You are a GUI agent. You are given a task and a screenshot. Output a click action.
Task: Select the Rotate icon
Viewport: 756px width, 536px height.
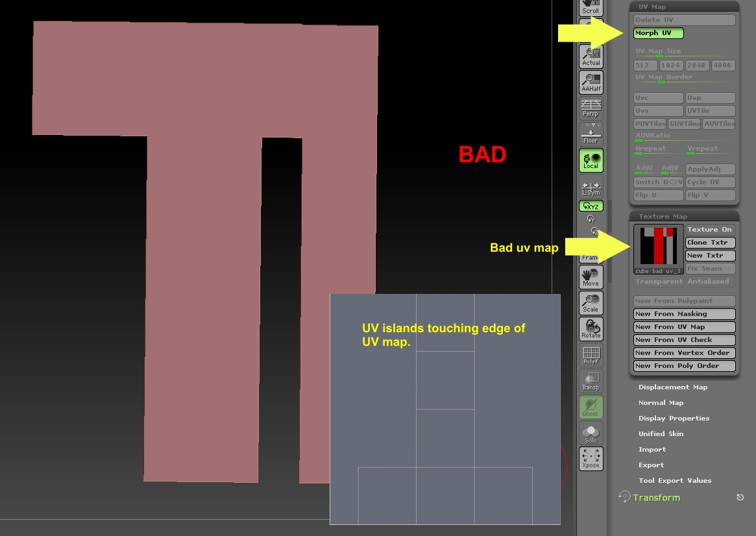click(591, 328)
